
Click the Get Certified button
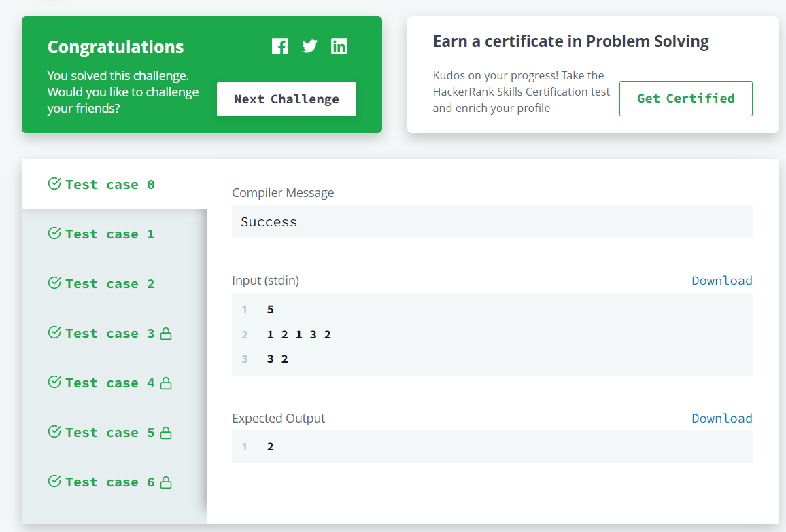tap(686, 99)
